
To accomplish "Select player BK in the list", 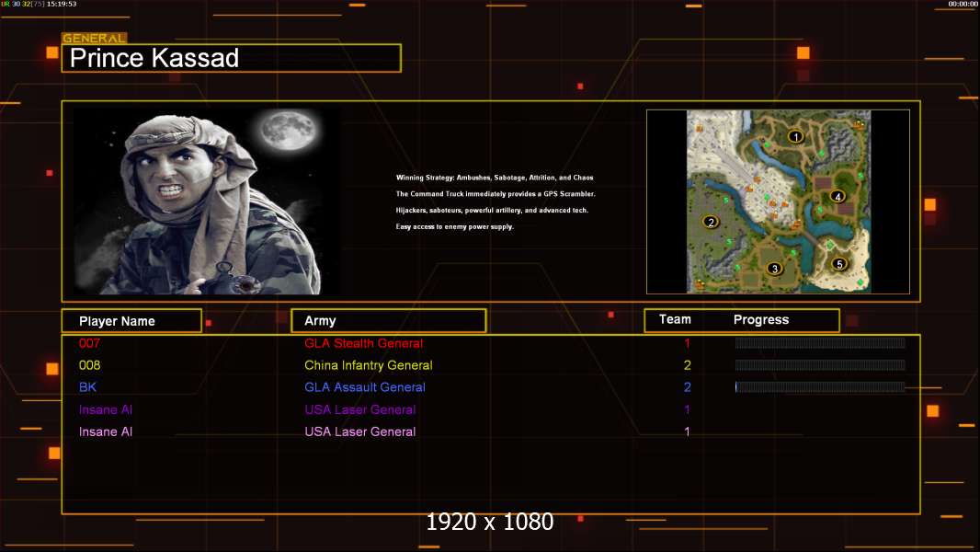I will (x=87, y=387).
